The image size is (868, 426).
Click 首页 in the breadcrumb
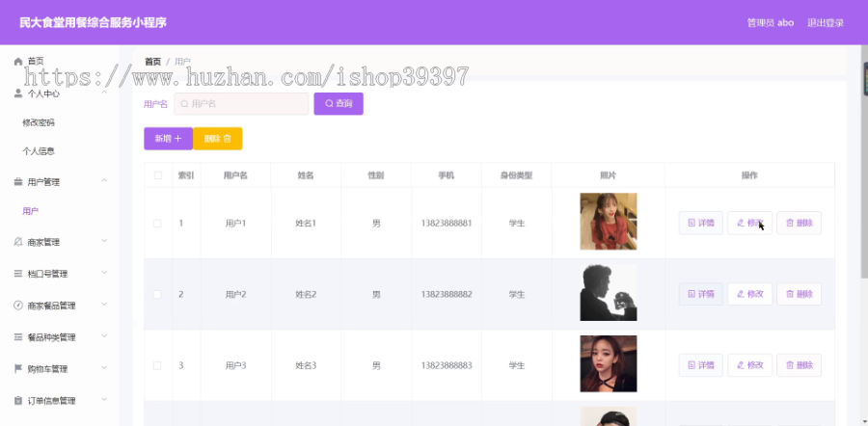[152, 62]
